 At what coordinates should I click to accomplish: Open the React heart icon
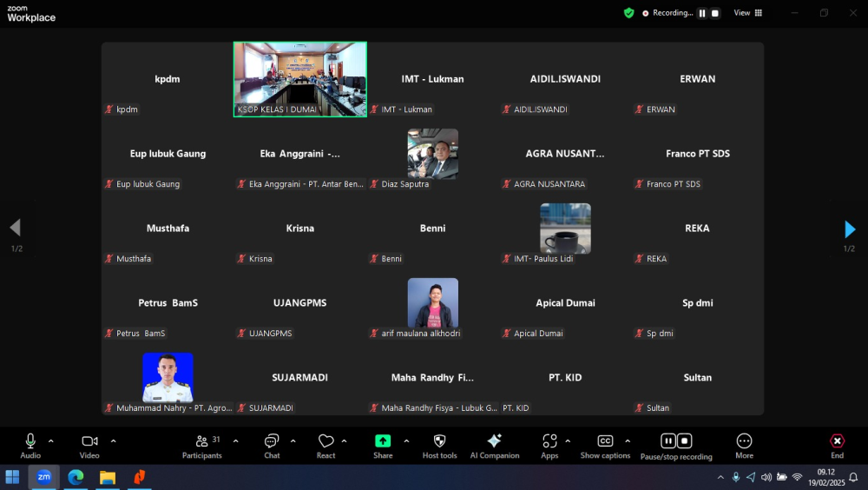326,447
